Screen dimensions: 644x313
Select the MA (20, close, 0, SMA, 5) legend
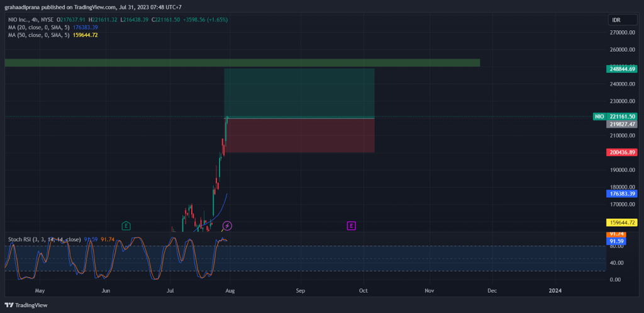pyautogui.click(x=40, y=27)
